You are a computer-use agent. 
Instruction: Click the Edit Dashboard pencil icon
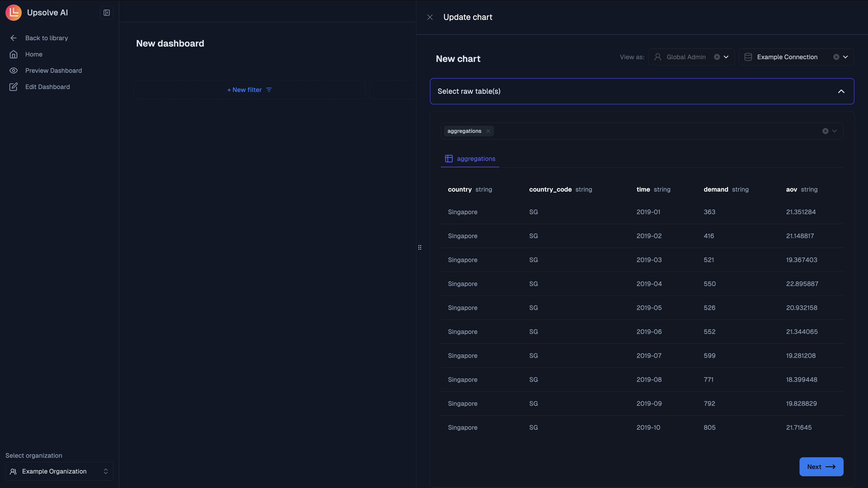(14, 87)
